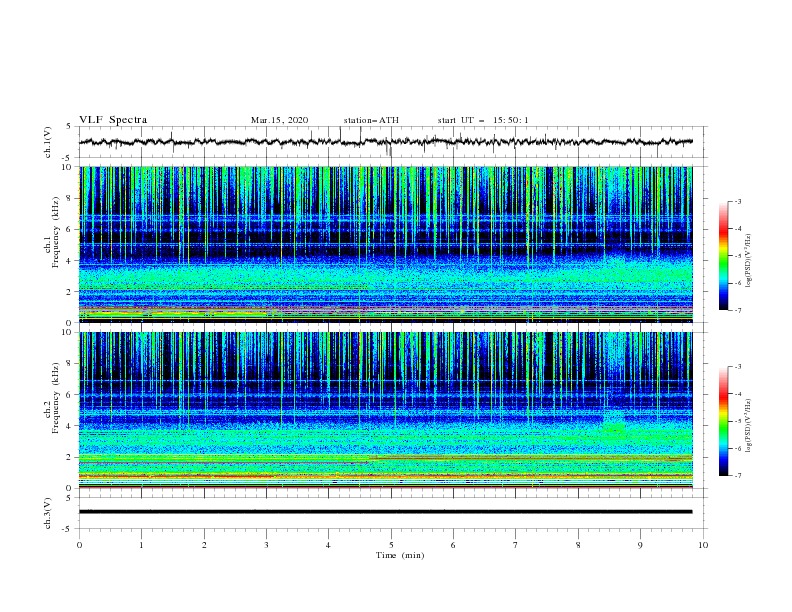Click time axis tick label "9"
Viewport: 792px width, 612px height.
tap(640, 545)
